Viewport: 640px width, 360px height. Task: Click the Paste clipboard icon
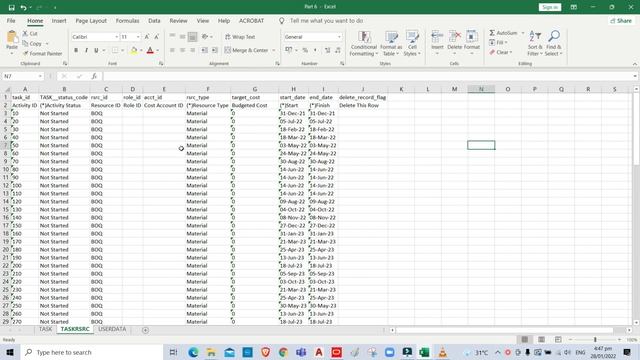[12, 38]
